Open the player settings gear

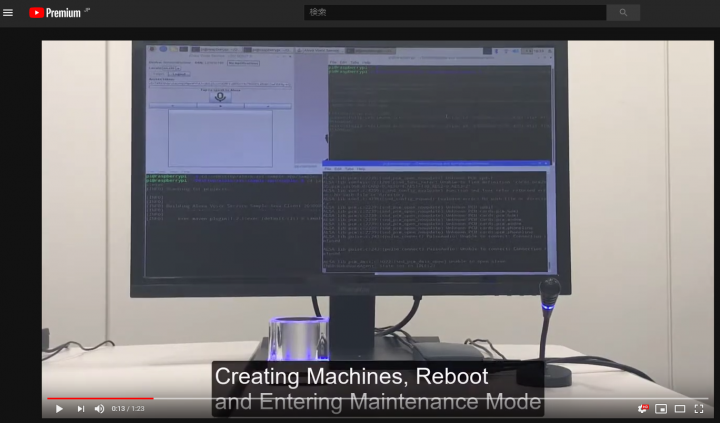tap(642, 408)
